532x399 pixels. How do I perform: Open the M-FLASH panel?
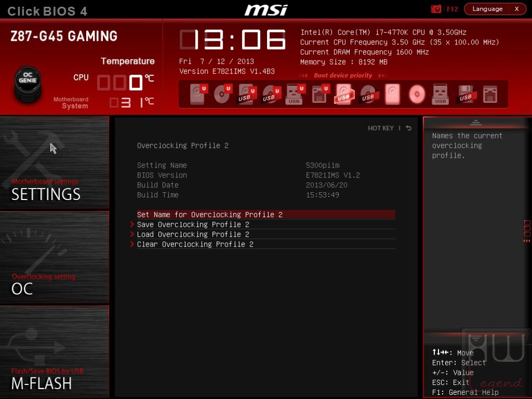coord(55,351)
